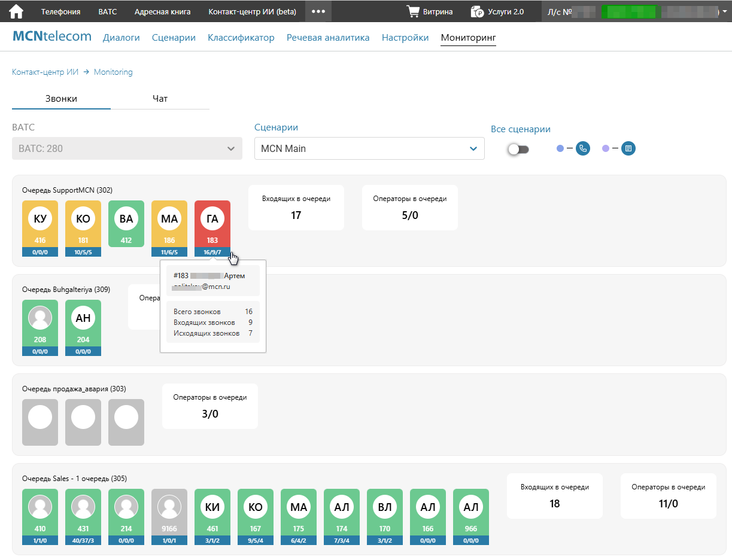Click the Очередь Buhgalteriya (309) title

66,290
